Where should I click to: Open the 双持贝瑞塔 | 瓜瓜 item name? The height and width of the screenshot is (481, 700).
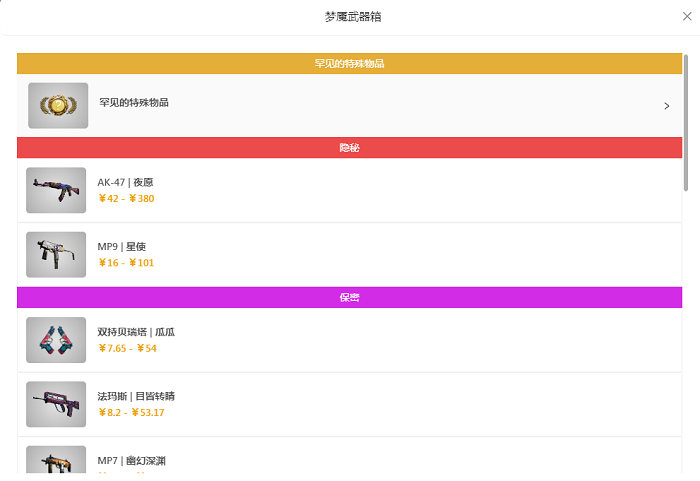[x=136, y=332]
